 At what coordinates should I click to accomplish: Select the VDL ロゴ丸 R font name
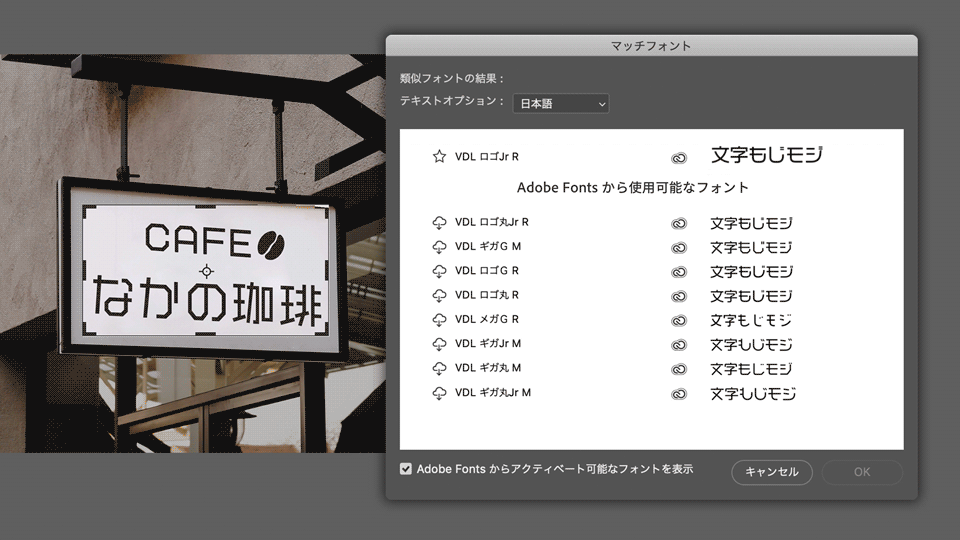click(487, 295)
